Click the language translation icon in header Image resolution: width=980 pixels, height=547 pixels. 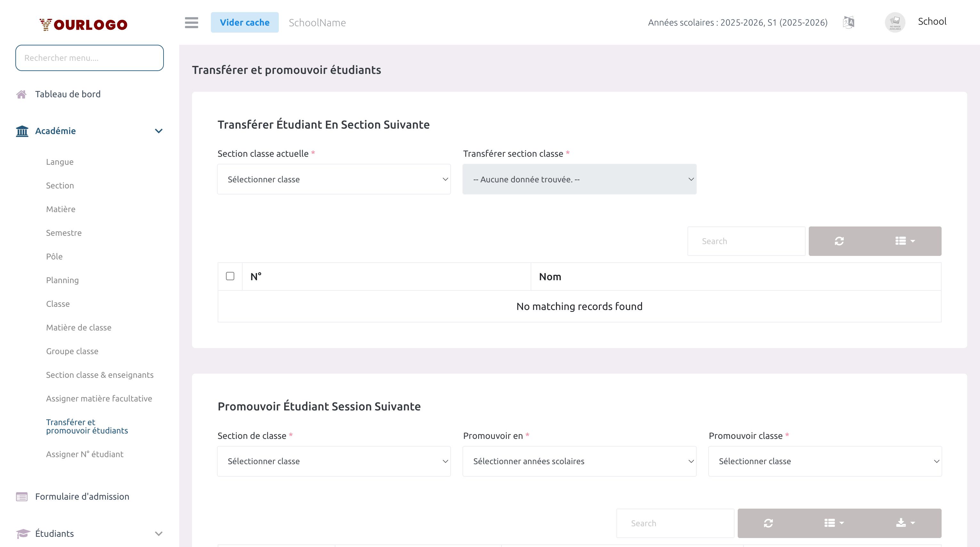coord(848,22)
